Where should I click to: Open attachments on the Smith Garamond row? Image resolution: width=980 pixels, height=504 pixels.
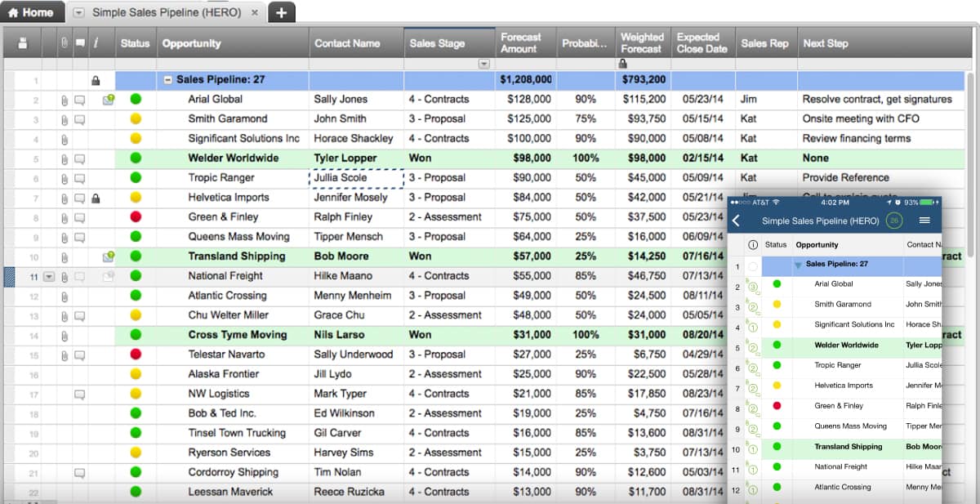click(65, 119)
